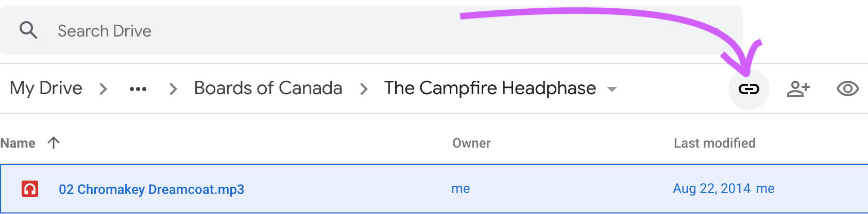Open Share via the add-person icon

(798, 89)
